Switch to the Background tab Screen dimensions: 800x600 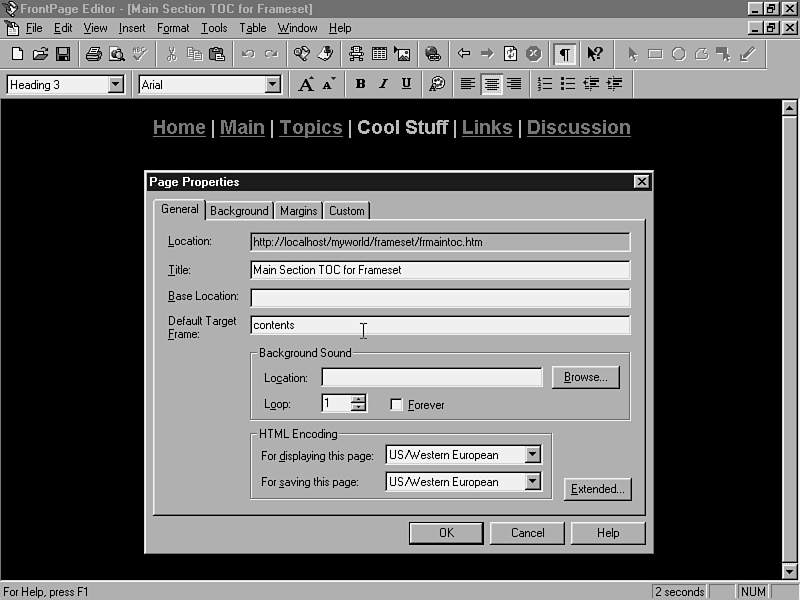pos(239,211)
